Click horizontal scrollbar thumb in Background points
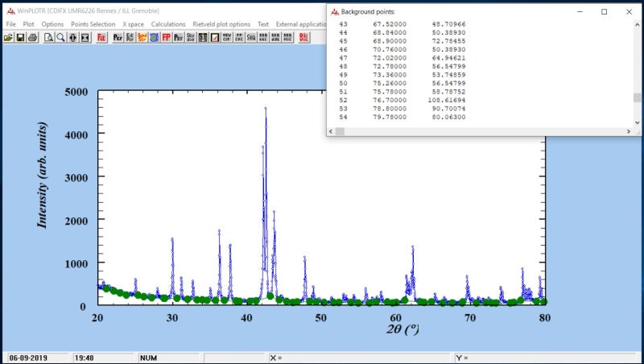 coord(340,131)
